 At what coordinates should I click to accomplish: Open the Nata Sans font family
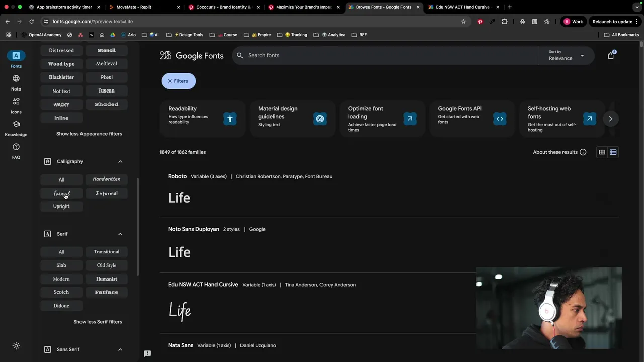tap(181, 345)
